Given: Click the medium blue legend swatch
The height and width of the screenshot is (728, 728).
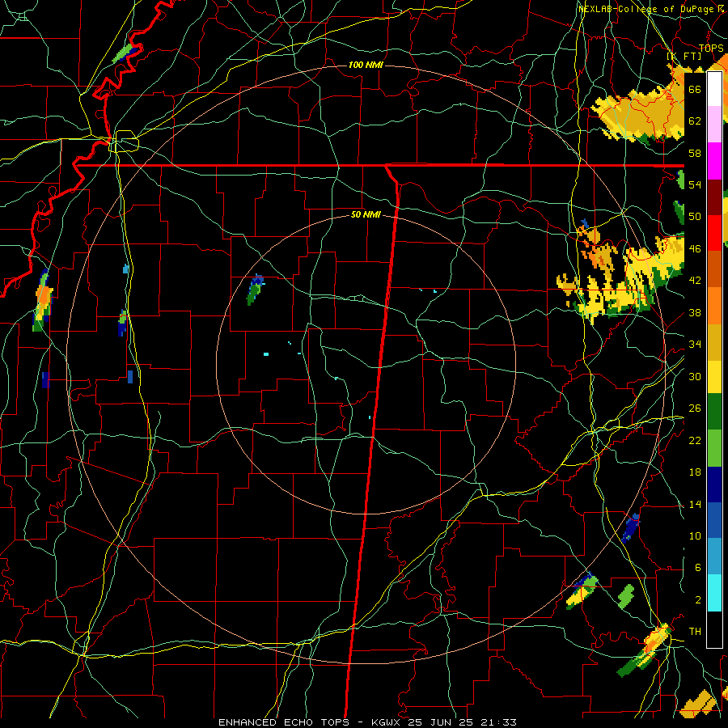Looking at the screenshot, I should coord(714,520).
